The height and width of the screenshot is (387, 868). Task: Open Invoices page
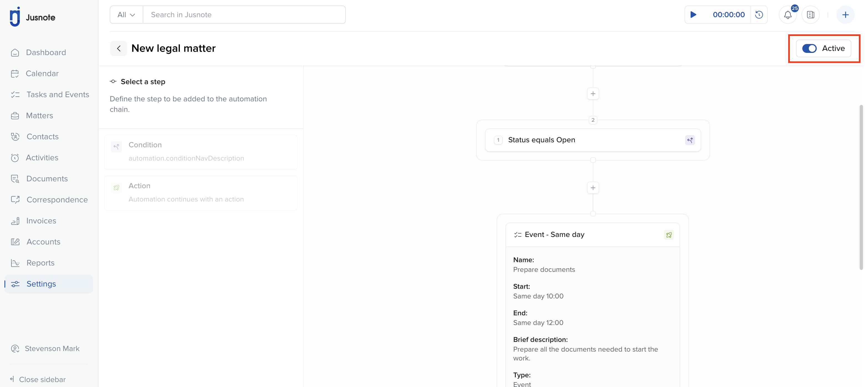[41, 221]
